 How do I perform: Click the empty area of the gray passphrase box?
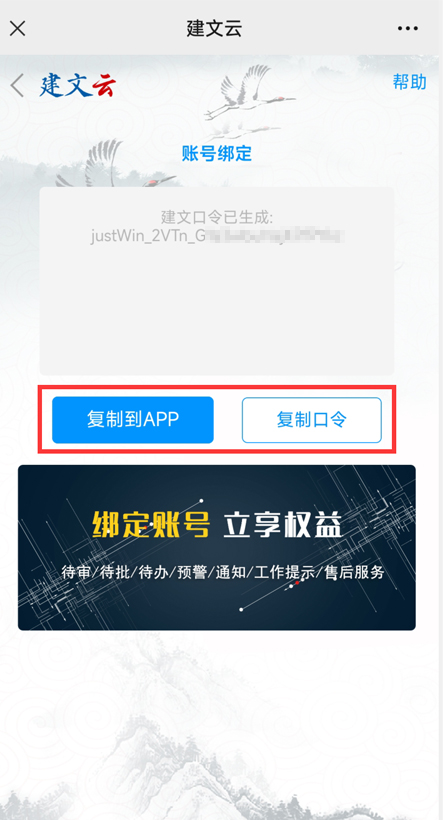(x=217, y=309)
